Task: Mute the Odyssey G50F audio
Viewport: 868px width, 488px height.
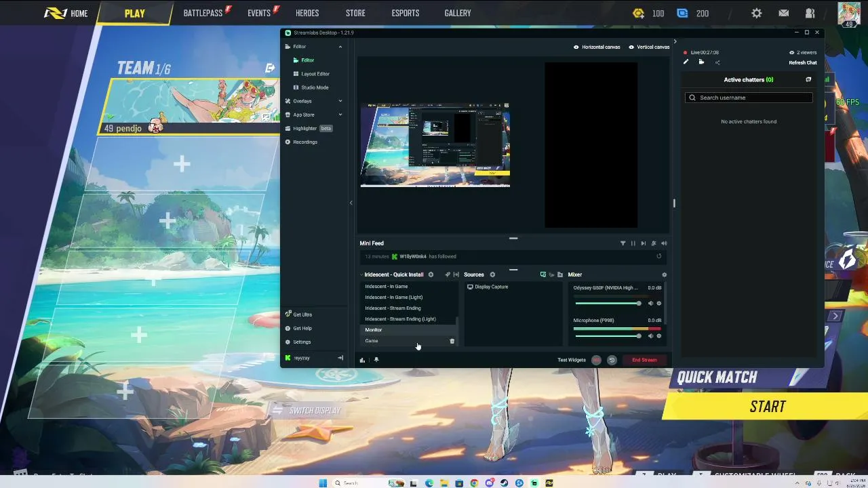Action: [x=650, y=304]
